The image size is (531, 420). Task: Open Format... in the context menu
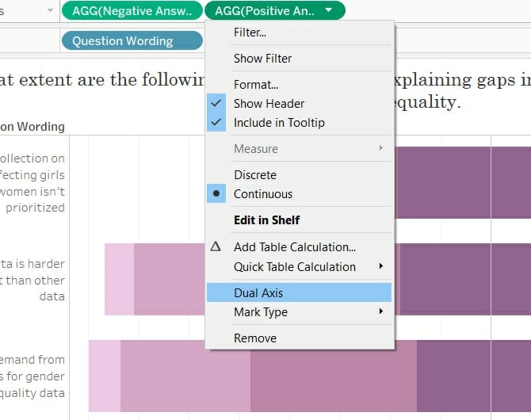tap(255, 84)
